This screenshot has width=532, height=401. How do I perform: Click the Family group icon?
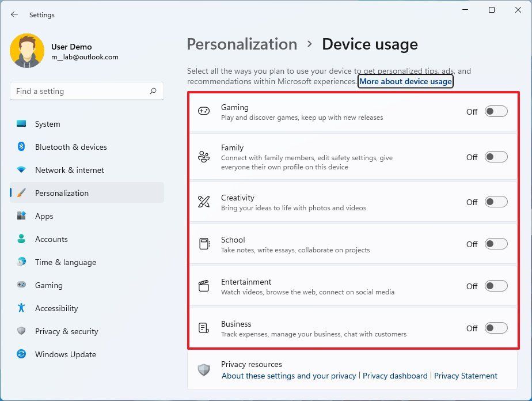point(203,157)
